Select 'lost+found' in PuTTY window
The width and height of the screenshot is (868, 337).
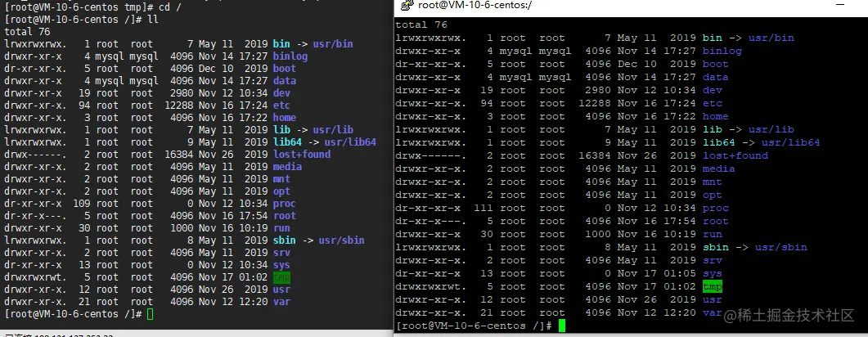click(735, 155)
